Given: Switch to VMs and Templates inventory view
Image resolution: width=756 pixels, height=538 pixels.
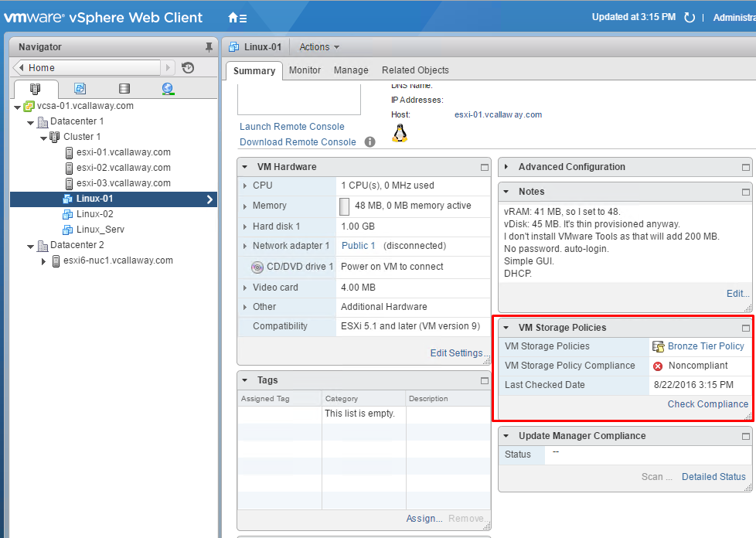Looking at the screenshot, I should pos(80,89).
